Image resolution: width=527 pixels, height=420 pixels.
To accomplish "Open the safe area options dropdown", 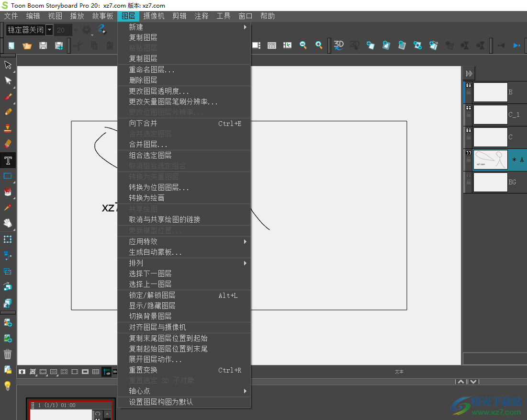I will (x=44, y=372).
